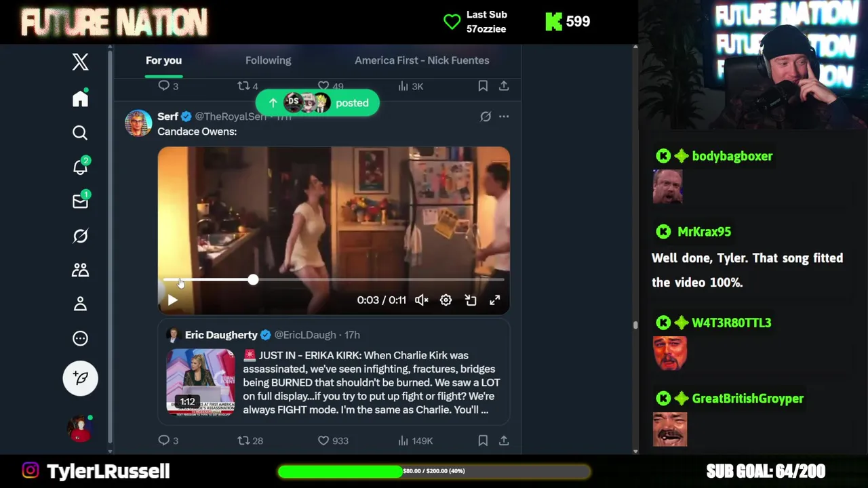Click the video progress scrubber handle
This screenshot has width=868, height=488.
coord(253,280)
